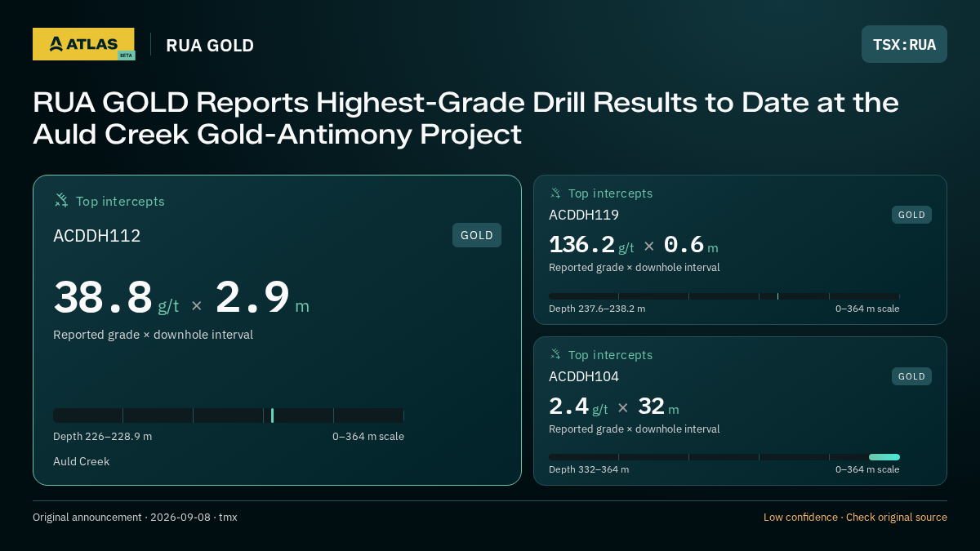Click the BETA tag on ATLAS logo

click(126, 56)
